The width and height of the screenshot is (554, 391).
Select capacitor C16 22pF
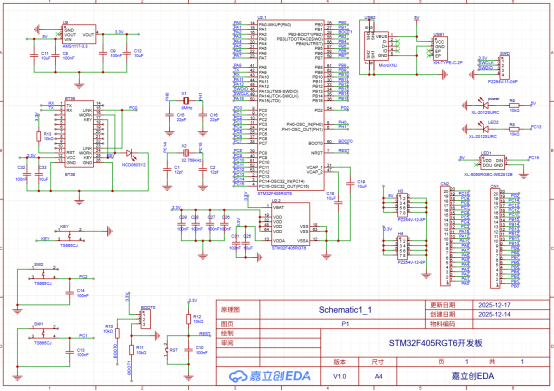[202, 115]
